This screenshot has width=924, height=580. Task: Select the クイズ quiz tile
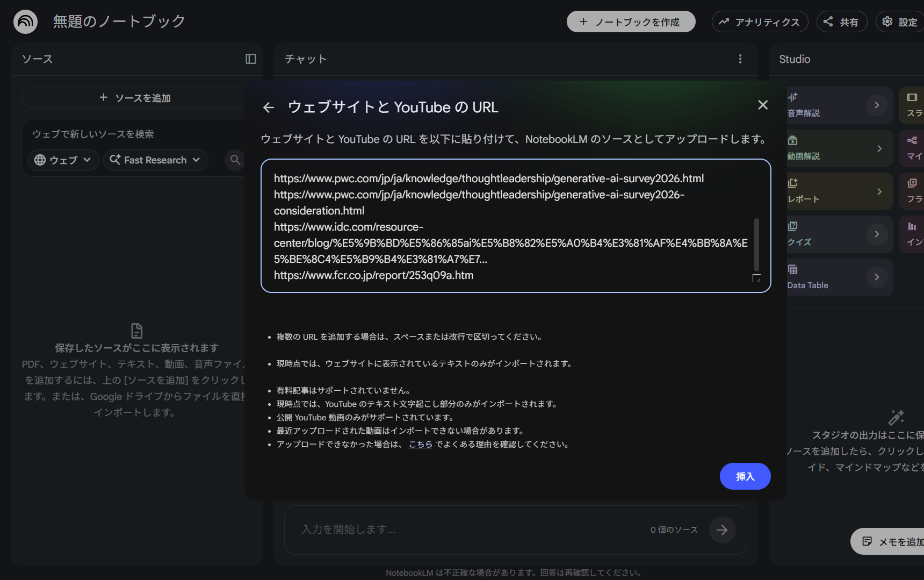(839, 234)
